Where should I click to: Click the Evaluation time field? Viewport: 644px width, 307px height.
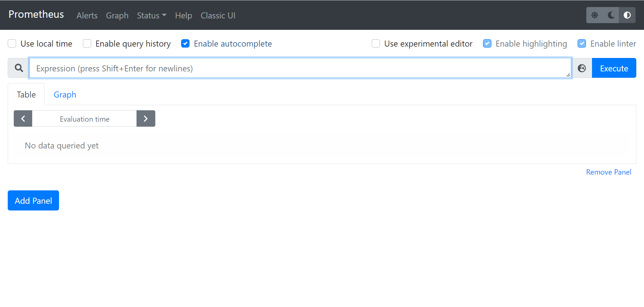point(85,119)
